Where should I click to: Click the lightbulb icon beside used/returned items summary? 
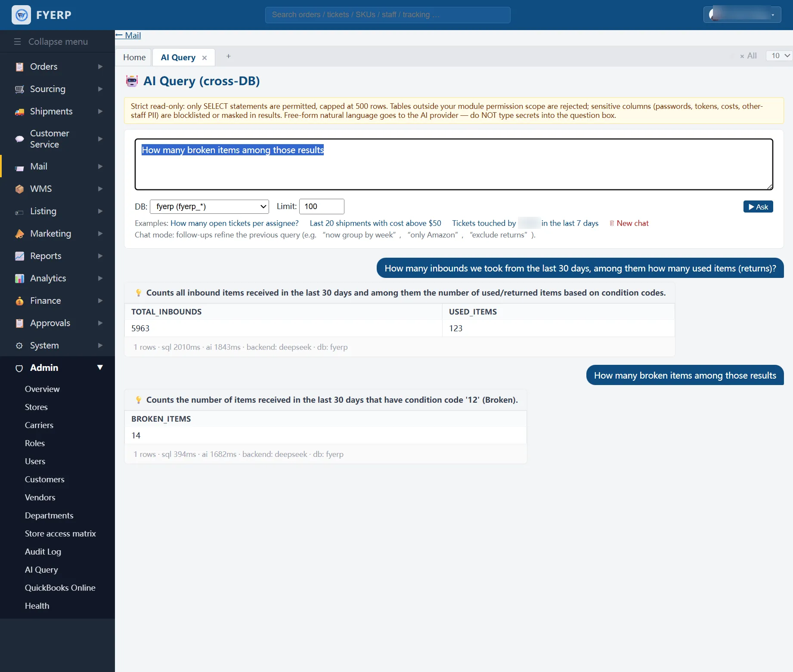pos(139,293)
